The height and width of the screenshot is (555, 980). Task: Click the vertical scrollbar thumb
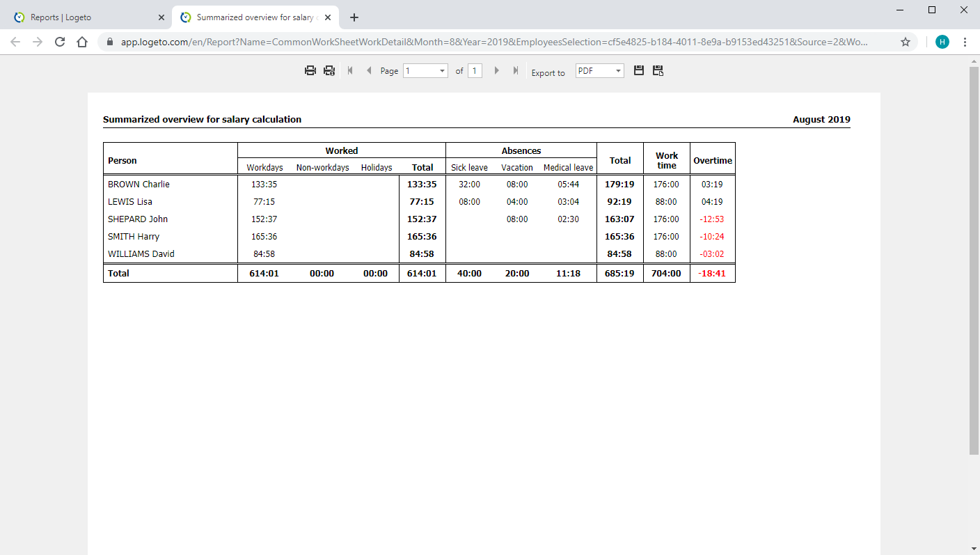(x=974, y=261)
